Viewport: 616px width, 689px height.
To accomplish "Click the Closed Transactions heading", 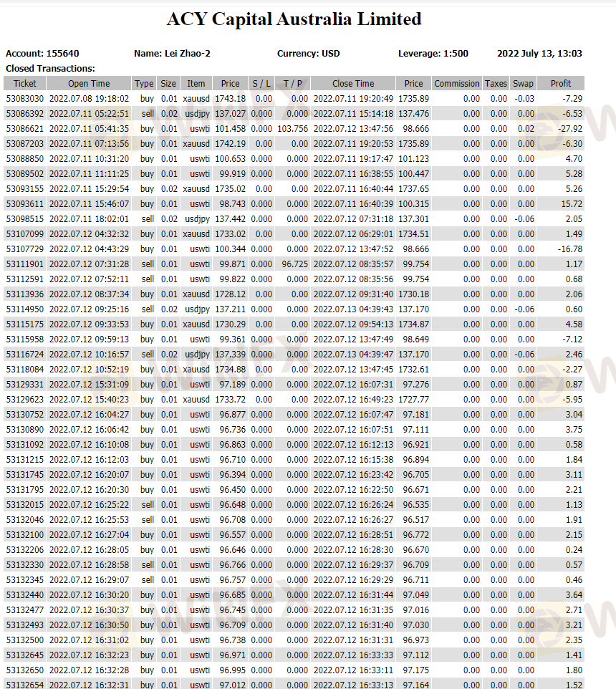I will (50, 68).
